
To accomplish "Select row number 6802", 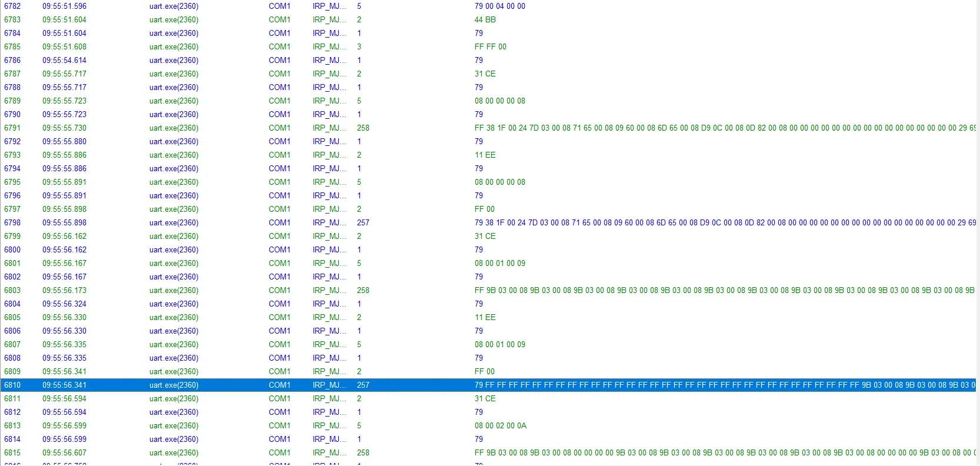I will coord(12,277).
